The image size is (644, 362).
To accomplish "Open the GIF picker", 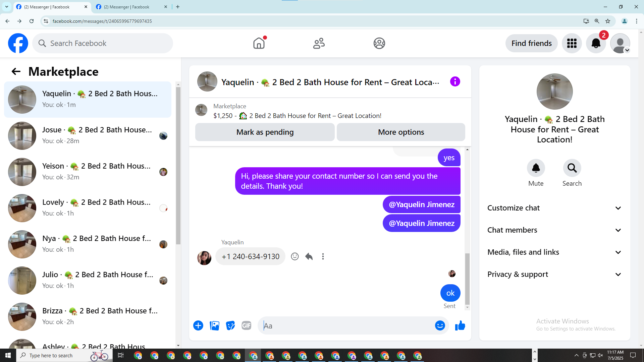I will click(x=246, y=325).
